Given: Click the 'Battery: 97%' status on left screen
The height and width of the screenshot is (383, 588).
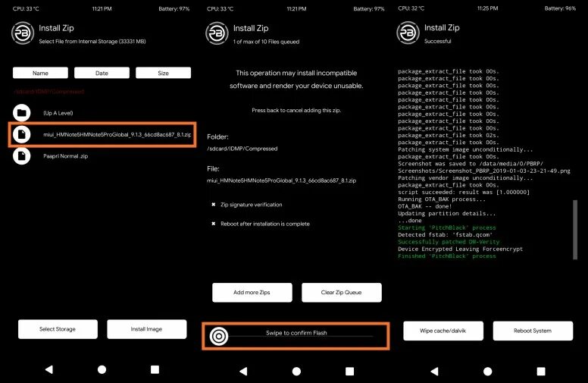Looking at the screenshot, I should (174, 8).
